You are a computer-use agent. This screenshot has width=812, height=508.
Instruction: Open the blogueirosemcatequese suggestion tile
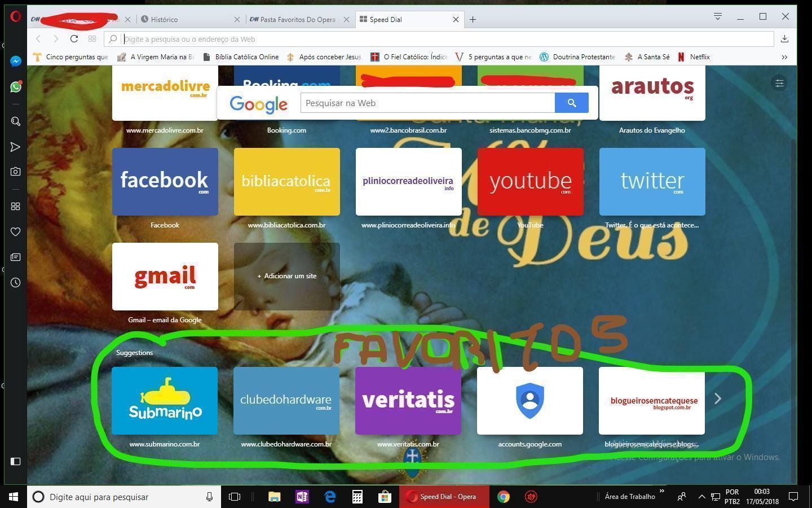(652, 401)
